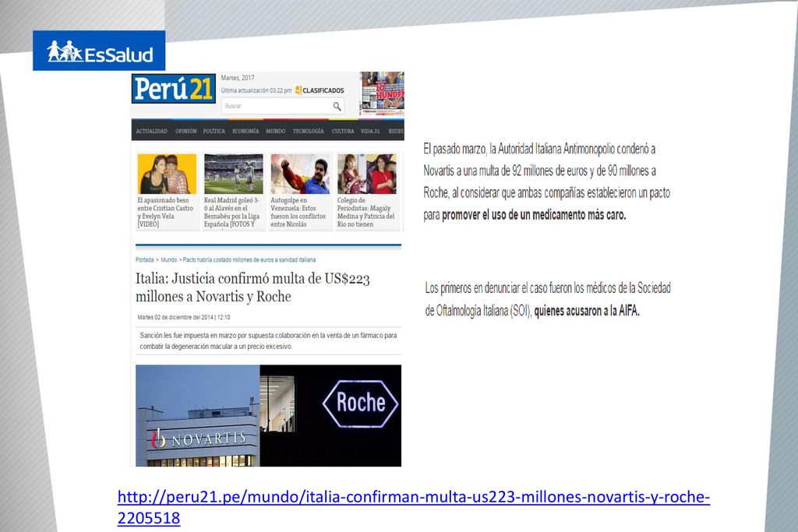
Task: Click the Buscar search field
Action: tap(283, 106)
